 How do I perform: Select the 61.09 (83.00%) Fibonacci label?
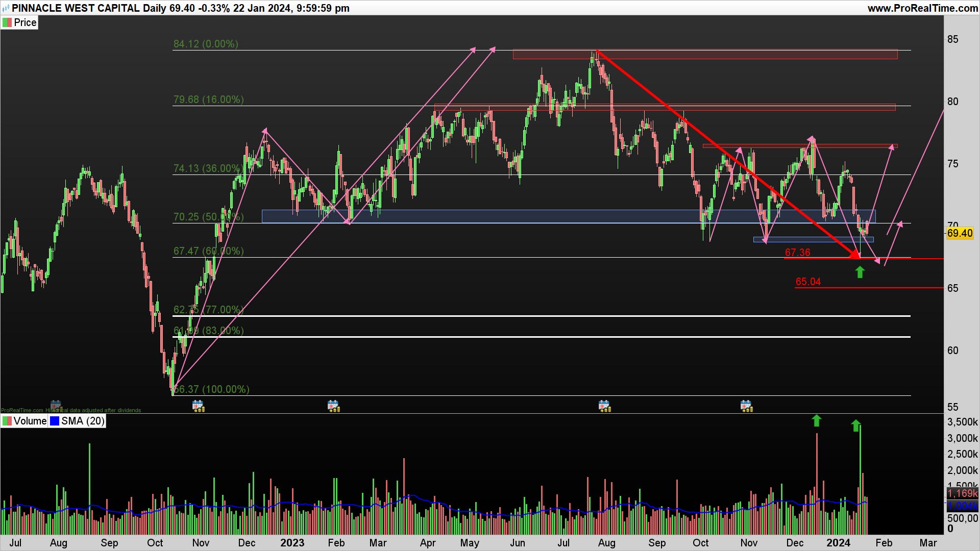point(208,331)
